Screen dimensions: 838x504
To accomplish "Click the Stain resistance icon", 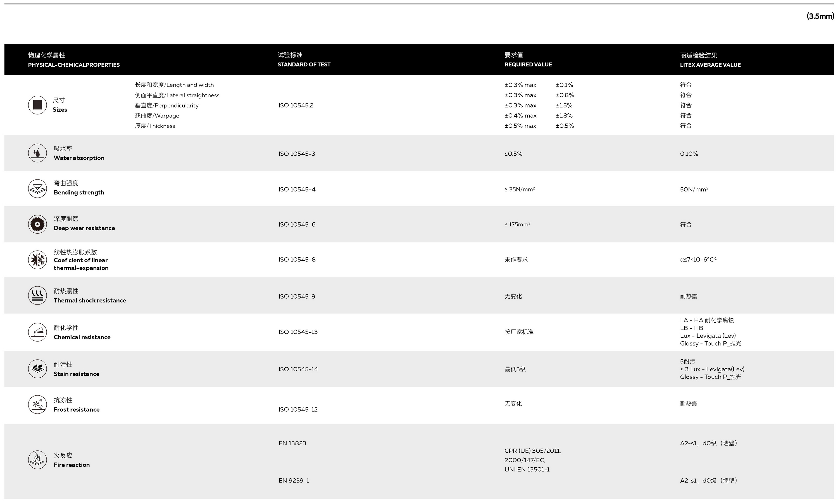I will pos(37,369).
